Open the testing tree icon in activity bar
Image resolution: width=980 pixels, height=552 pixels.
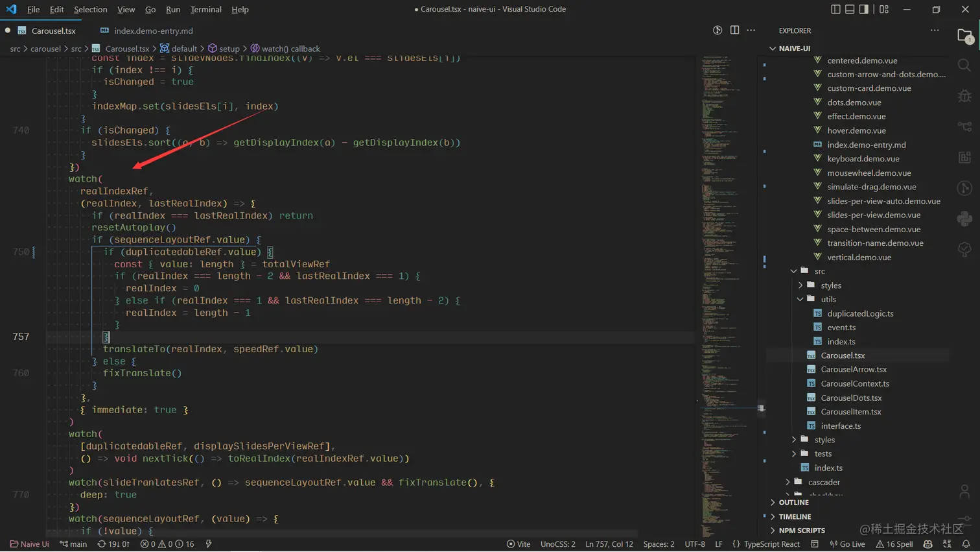point(964,249)
